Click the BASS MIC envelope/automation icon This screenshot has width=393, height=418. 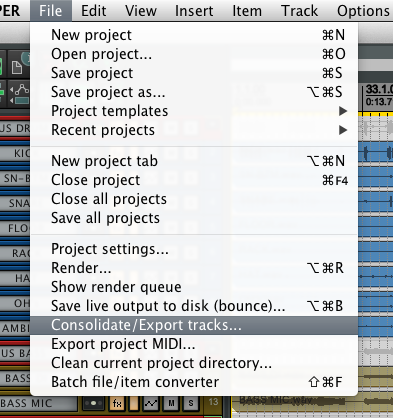tap(151, 404)
